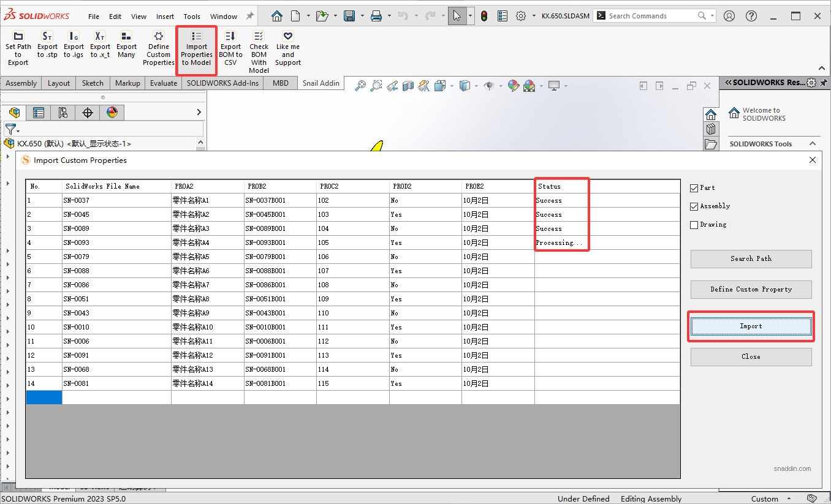831x504 pixels.
Task: Uncheck the Assembly checkbox
Action: [x=694, y=206]
